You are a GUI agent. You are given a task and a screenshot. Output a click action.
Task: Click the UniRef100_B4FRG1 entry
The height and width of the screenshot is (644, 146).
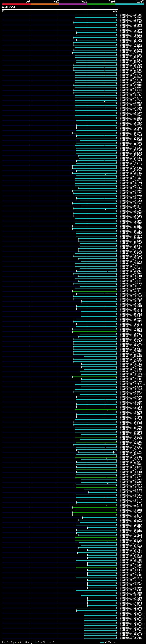[x=131, y=273]
